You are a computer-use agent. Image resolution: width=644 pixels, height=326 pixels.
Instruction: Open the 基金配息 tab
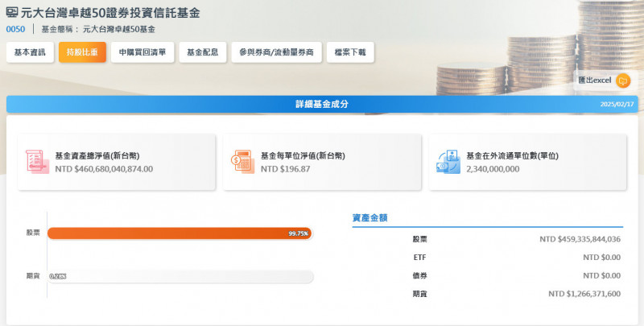(203, 52)
